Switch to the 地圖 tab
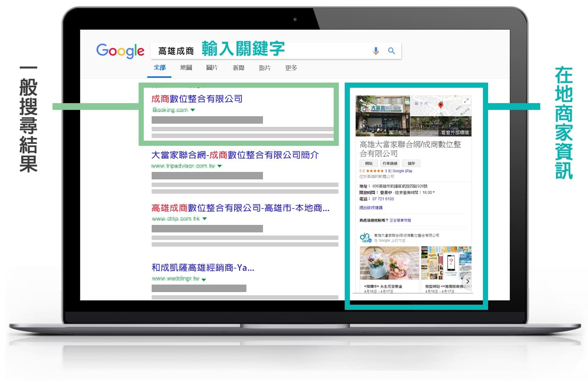588x381 pixels. pos(186,68)
